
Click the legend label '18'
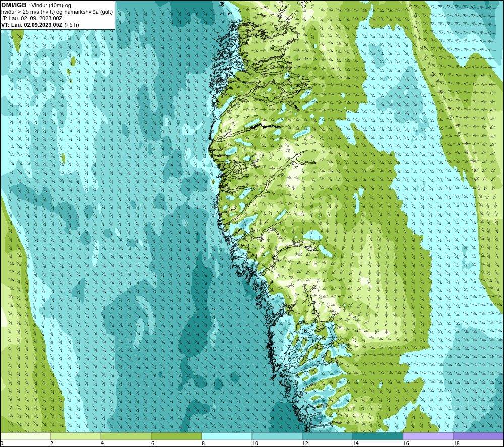pyautogui.click(x=456, y=443)
